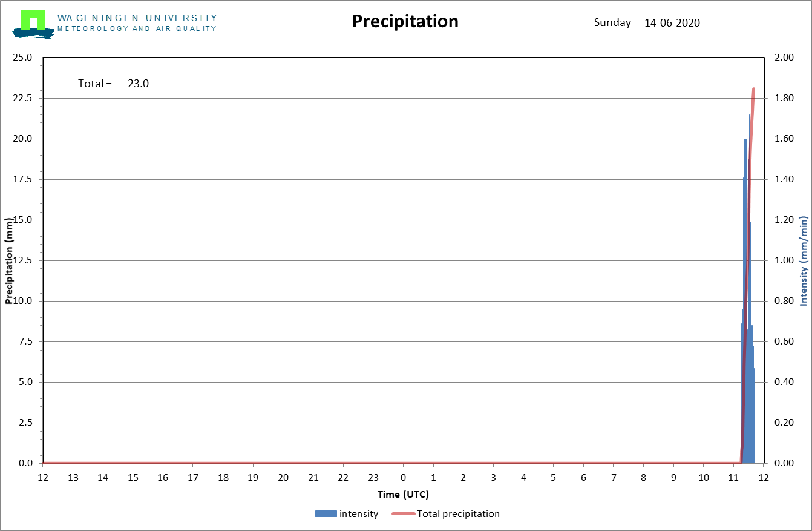Click the peak of the red precipitation curve
This screenshot has width=812, height=531.
[x=753, y=89]
